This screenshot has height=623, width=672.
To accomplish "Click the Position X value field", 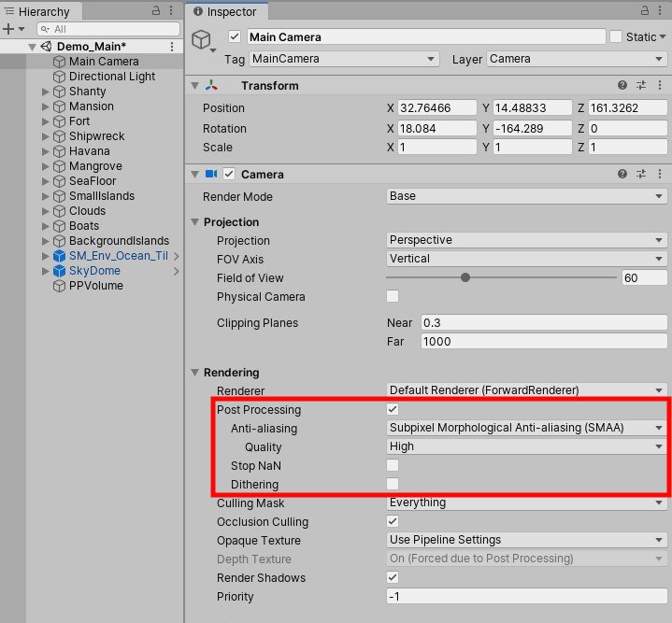I will (x=436, y=107).
